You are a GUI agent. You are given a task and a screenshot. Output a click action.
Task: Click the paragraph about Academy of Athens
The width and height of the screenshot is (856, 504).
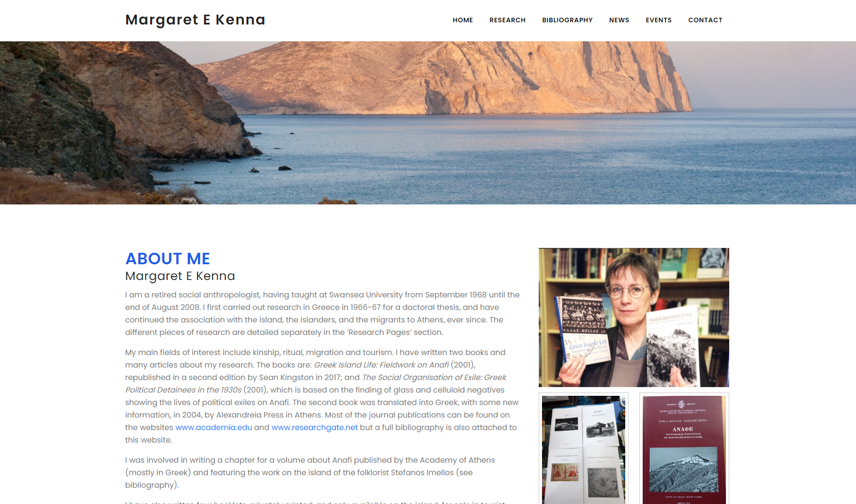coord(310,472)
